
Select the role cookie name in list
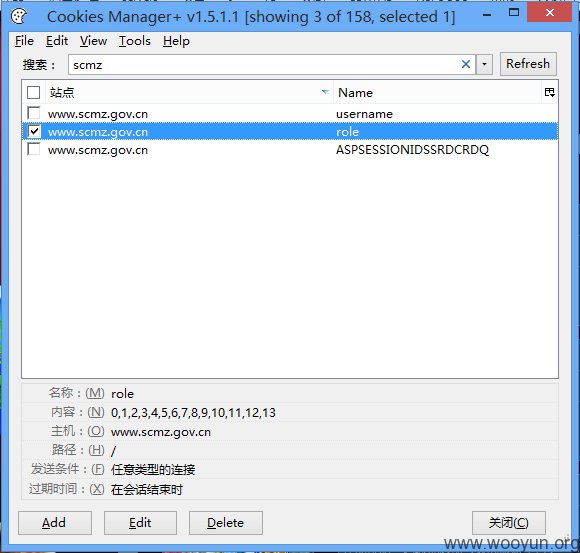348,132
